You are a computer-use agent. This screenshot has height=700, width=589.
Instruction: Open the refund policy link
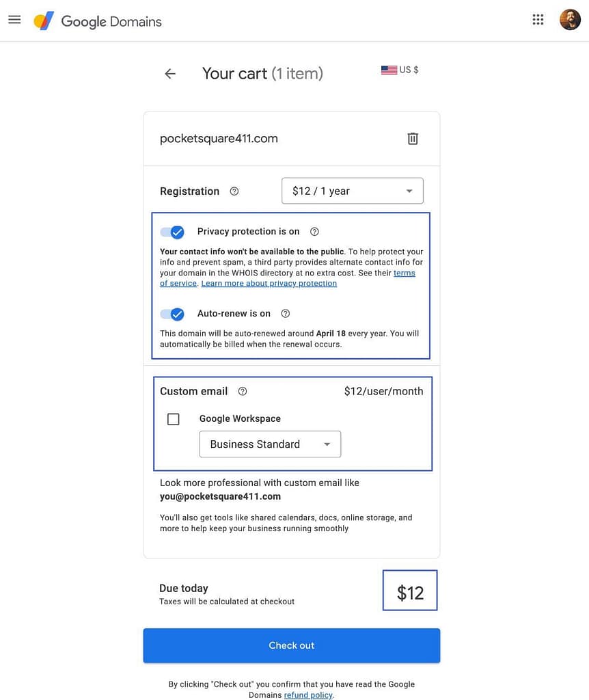[x=308, y=695]
